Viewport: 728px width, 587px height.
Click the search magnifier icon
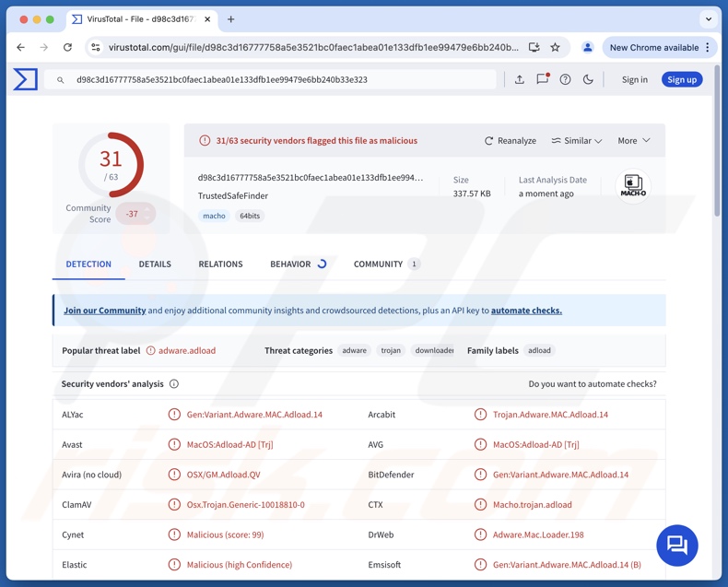[x=60, y=80]
